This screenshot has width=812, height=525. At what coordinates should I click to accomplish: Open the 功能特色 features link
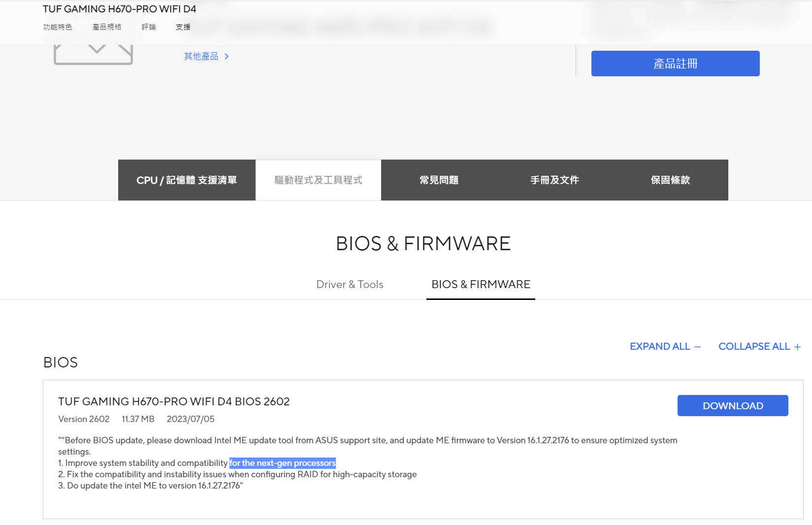point(58,27)
